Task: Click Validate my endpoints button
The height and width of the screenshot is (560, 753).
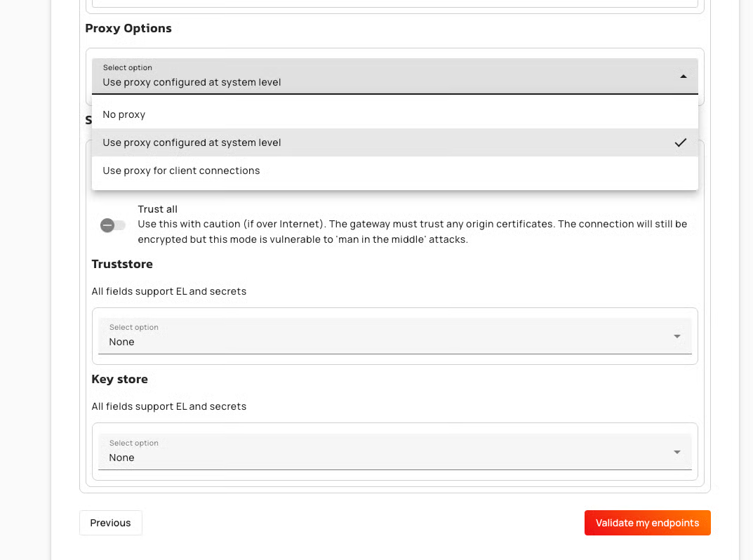Action: (x=647, y=523)
